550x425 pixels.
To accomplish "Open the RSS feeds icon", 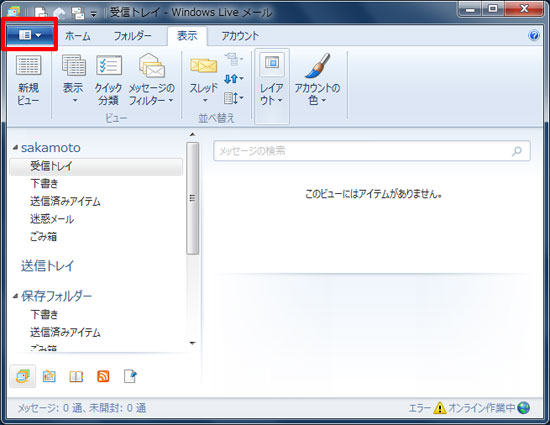I will [x=103, y=377].
